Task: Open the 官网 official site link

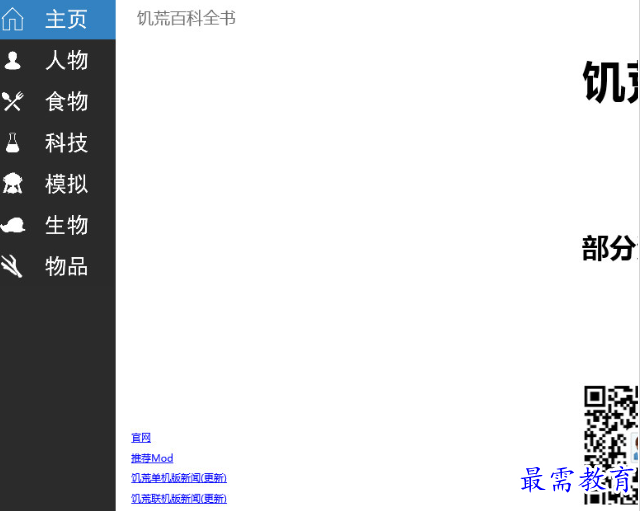Action: (141, 438)
